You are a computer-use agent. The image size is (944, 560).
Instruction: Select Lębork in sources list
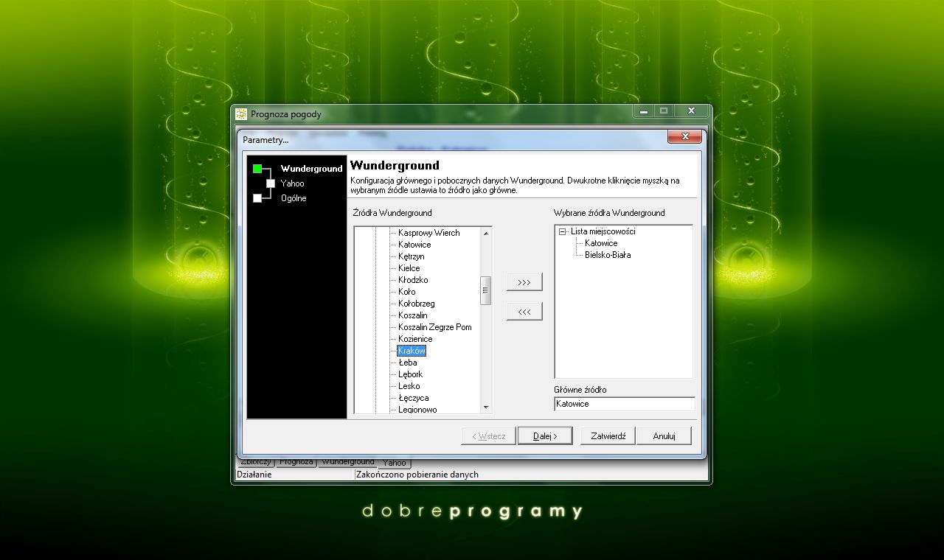coord(410,374)
